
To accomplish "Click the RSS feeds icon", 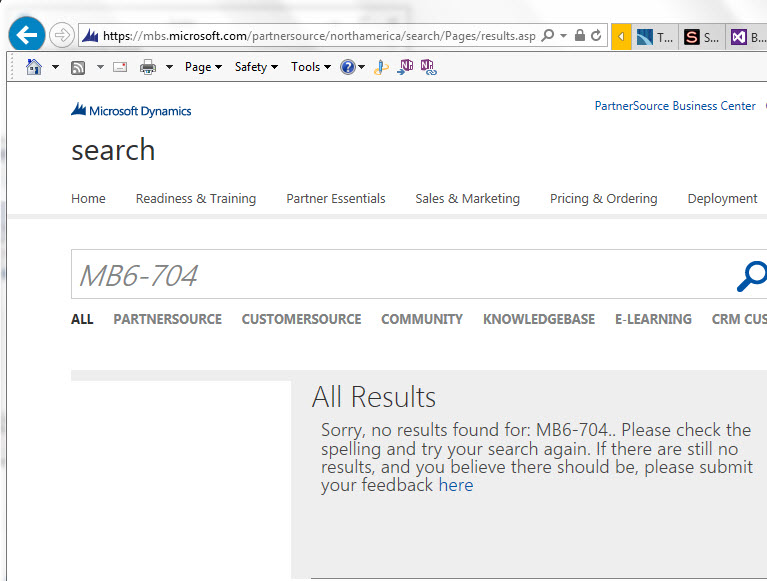I will point(78,67).
